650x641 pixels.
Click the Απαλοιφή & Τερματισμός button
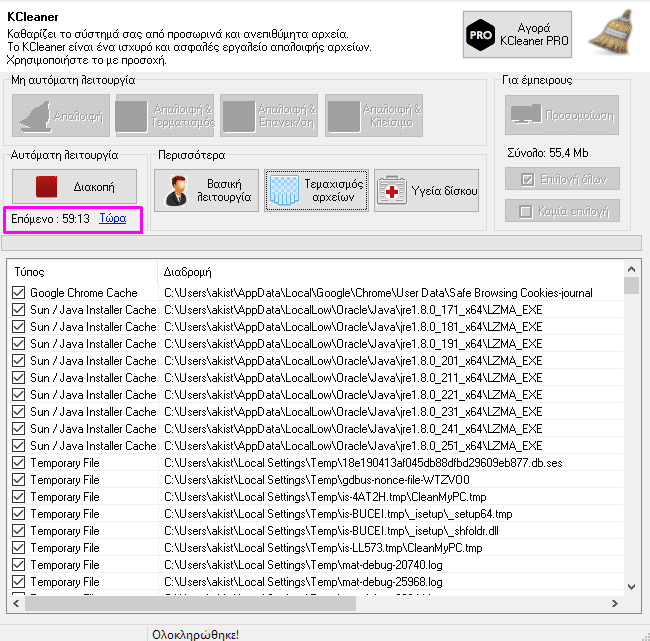click(165, 116)
